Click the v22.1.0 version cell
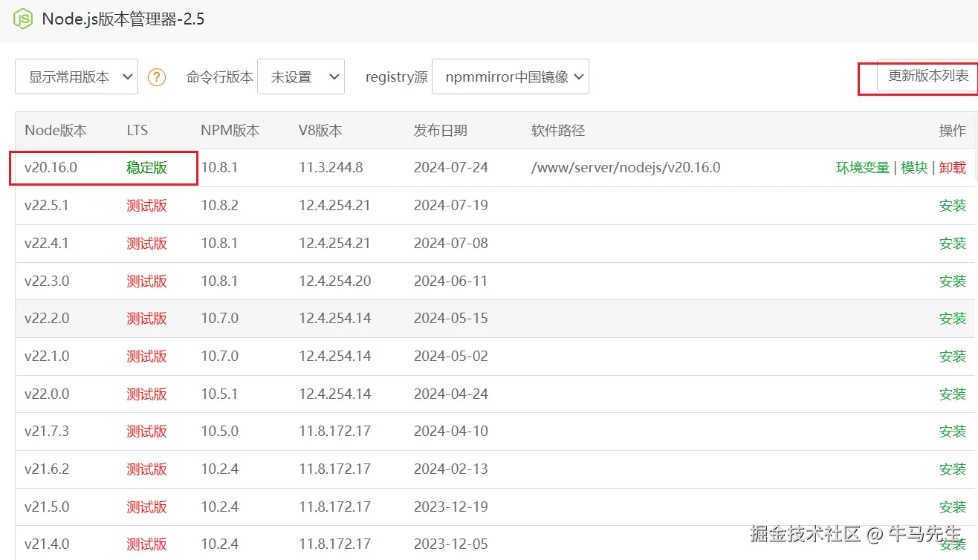Image resolution: width=978 pixels, height=560 pixels. pyautogui.click(x=47, y=356)
